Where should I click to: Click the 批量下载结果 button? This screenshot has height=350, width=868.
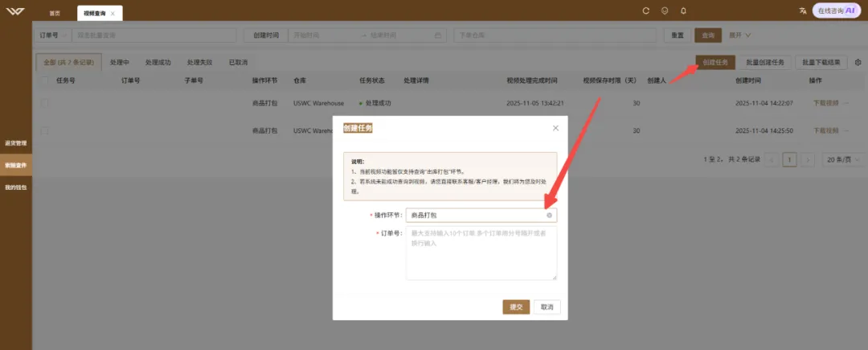coord(821,62)
